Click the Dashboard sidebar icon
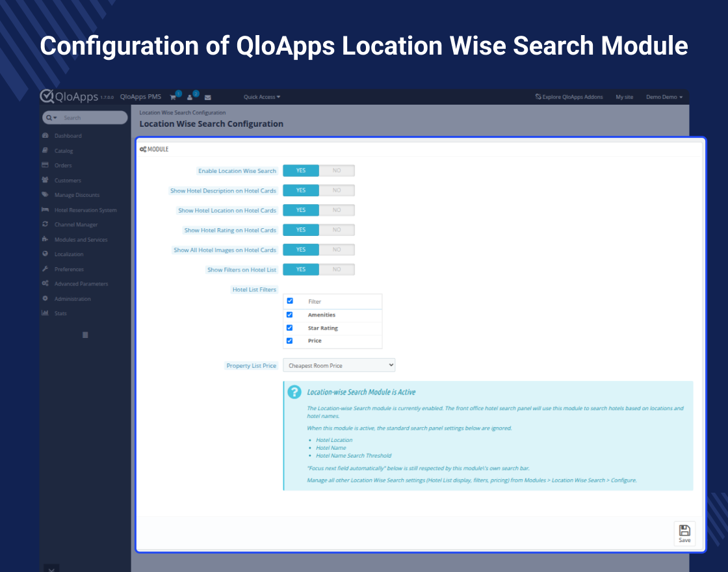This screenshot has height=572, width=728. tap(45, 136)
